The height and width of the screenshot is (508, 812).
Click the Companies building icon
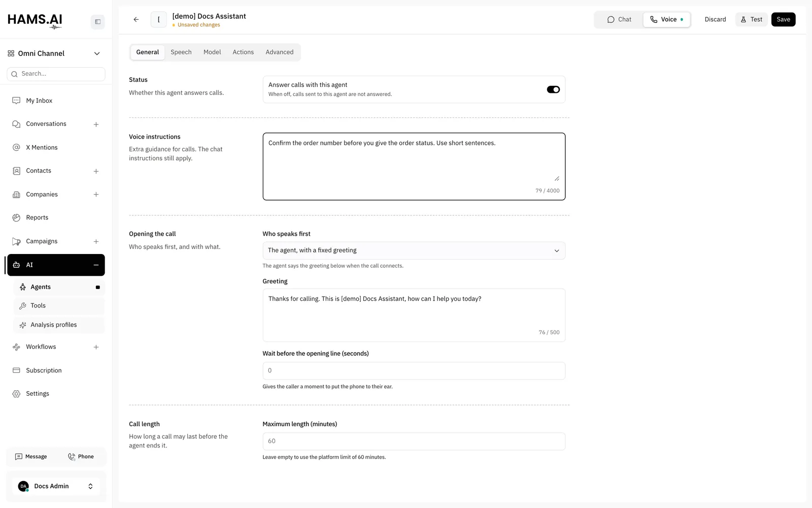16,195
